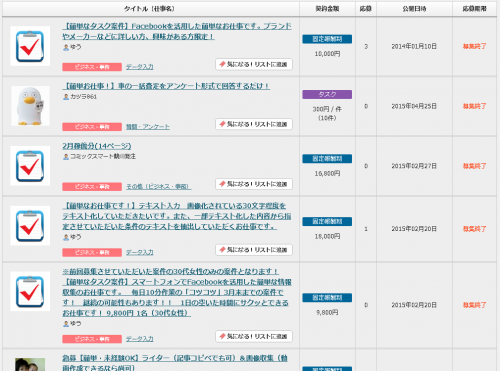
Task: Open the 急募 ライター job title
Action: tap(175, 363)
